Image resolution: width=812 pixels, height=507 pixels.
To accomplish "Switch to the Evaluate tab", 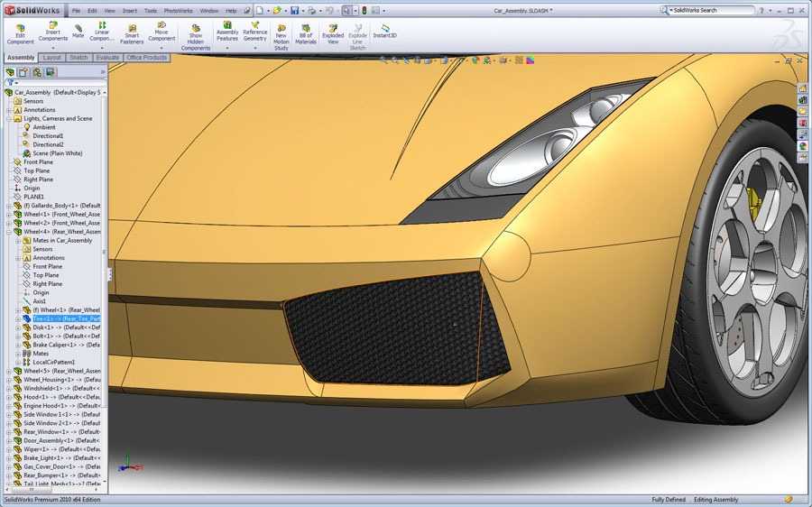I will coord(107,58).
